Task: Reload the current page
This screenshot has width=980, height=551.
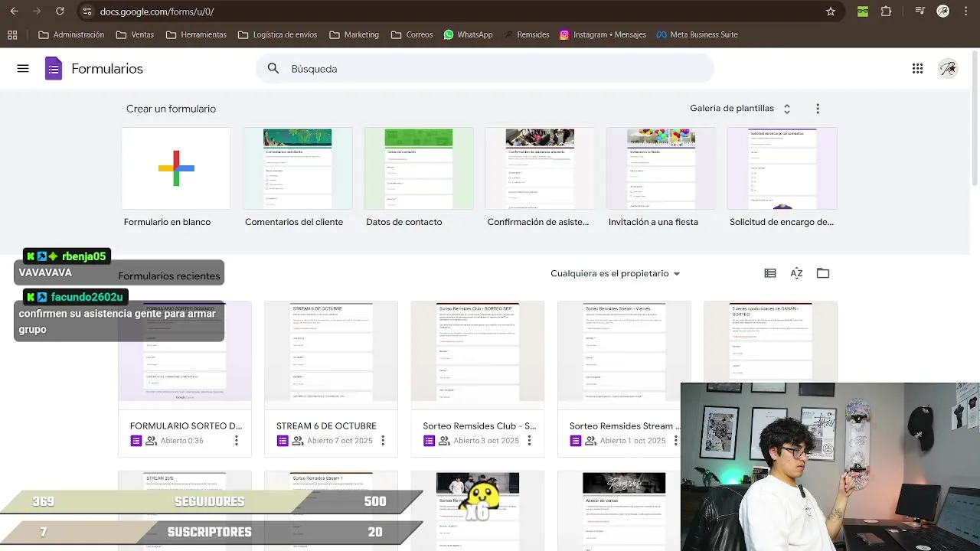Action: coord(60,11)
